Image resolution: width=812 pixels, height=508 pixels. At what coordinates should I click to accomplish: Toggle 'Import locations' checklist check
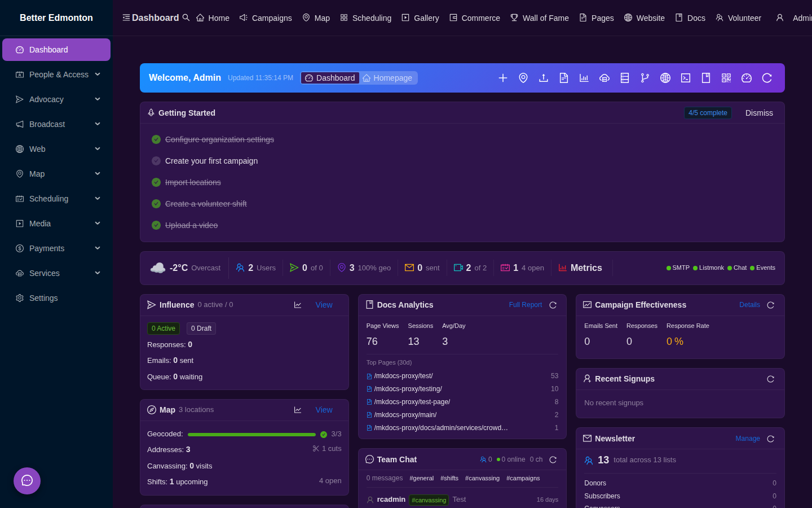pos(156,182)
